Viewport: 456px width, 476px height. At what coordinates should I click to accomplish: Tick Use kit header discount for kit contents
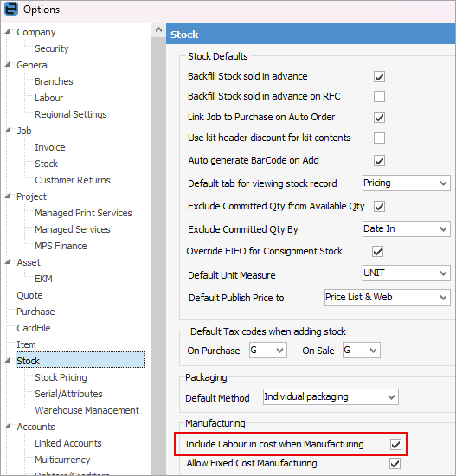[x=379, y=138]
